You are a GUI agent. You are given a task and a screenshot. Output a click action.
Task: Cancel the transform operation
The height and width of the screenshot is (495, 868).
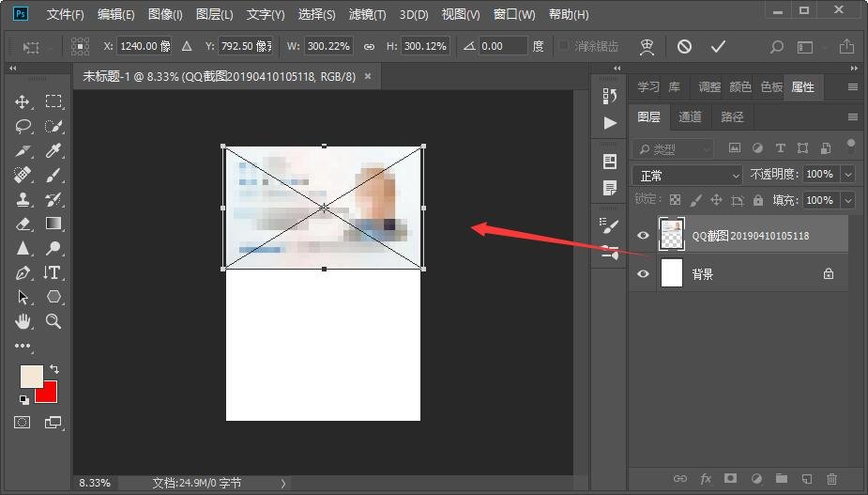coord(684,46)
